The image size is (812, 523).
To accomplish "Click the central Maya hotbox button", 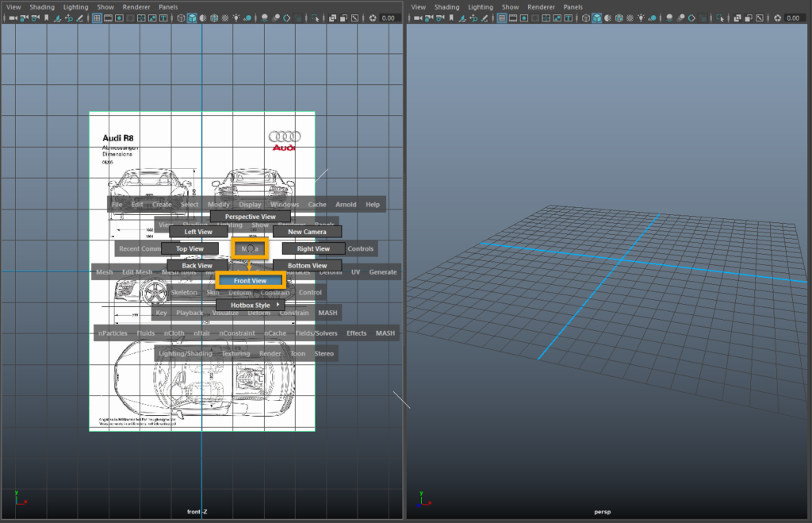I will coord(250,248).
